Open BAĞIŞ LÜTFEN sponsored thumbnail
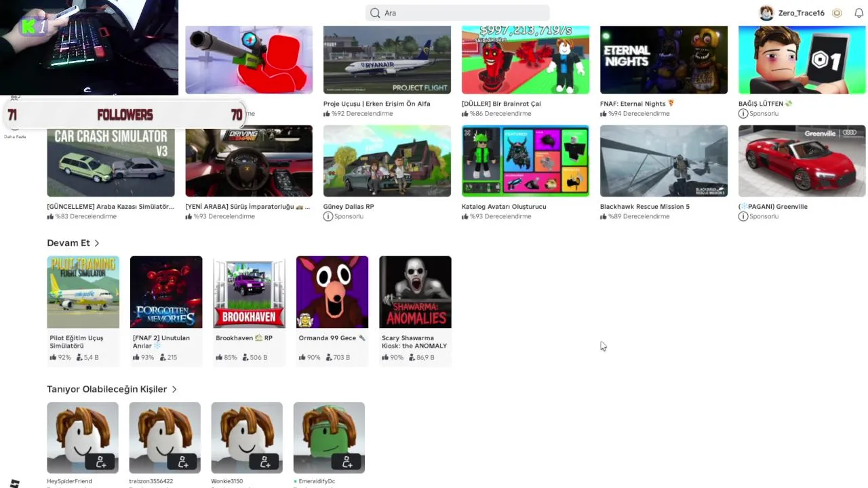 pos(802,60)
